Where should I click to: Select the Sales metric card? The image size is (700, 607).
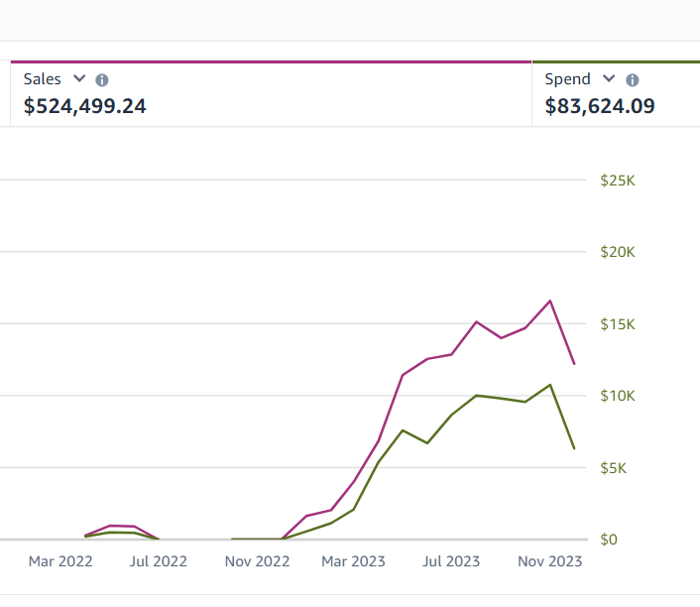click(271, 94)
